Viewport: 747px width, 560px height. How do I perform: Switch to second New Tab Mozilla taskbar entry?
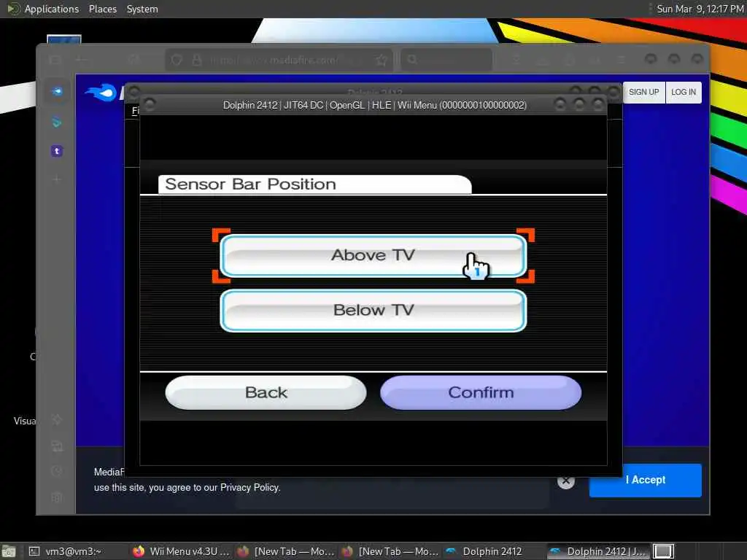pos(391,551)
